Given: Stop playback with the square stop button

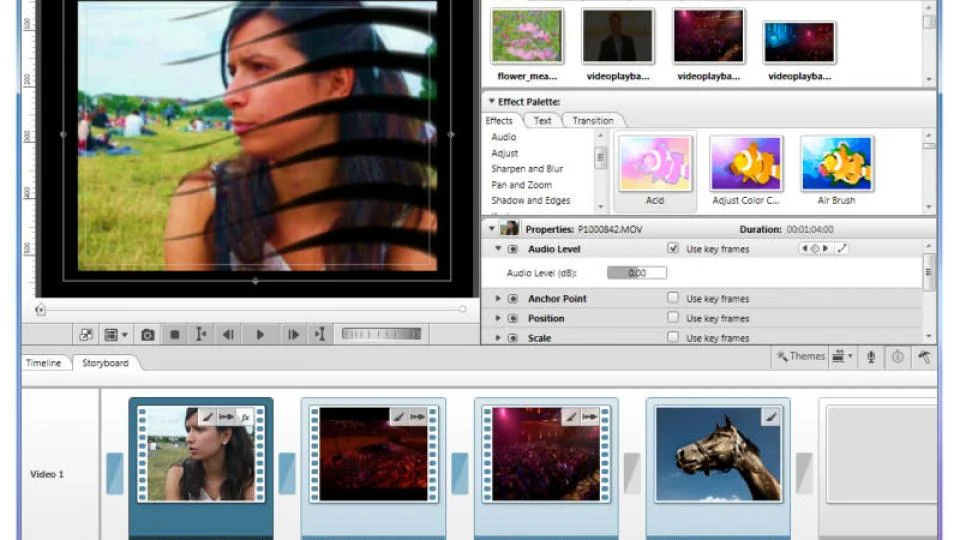Looking at the screenshot, I should click(x=174, y=335).
